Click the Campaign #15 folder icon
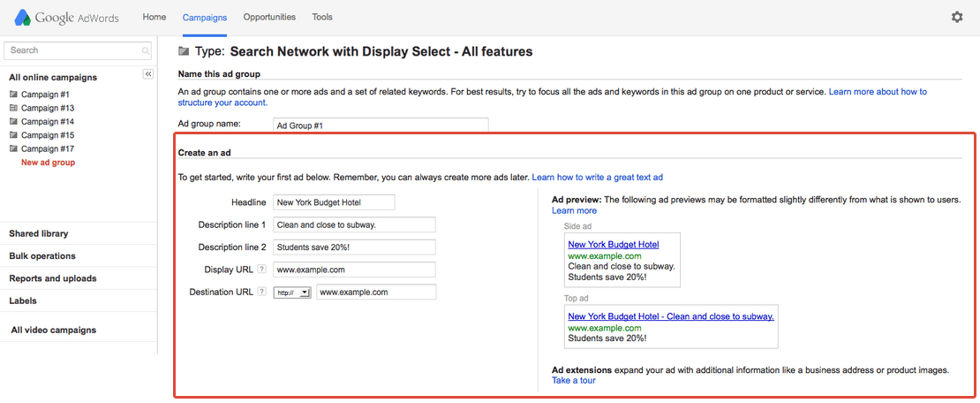 coord(14,135)
